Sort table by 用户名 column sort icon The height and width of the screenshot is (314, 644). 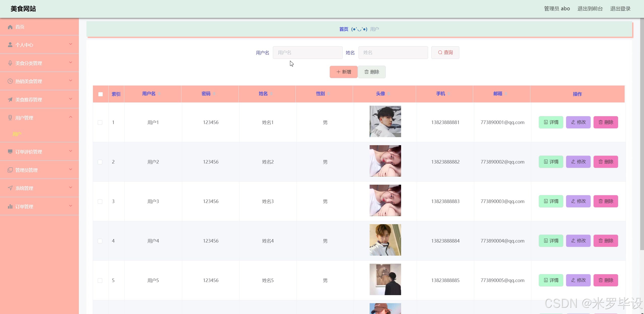coord(159,94)
